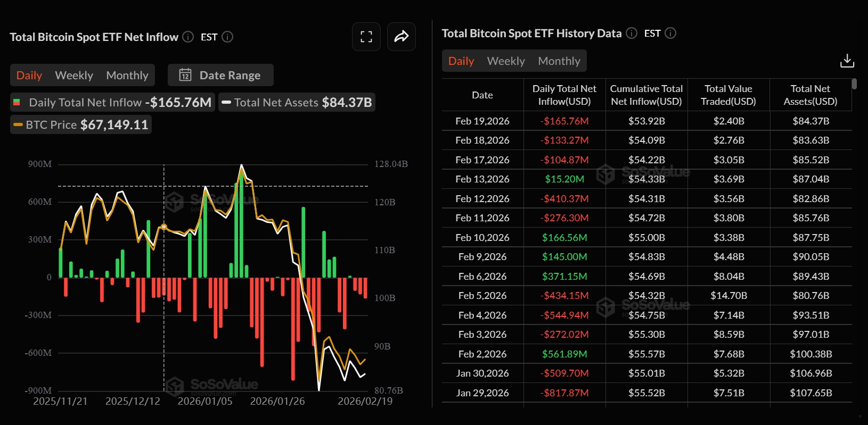
Task: Select the Feb 9,2026 date cell
Action: click(x=482, y=256)
